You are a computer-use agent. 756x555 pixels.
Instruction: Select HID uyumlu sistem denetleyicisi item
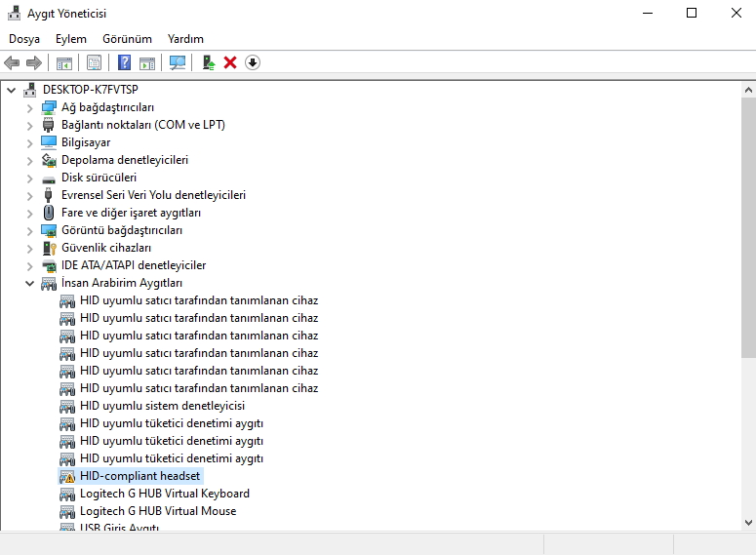tap(162, 406)
